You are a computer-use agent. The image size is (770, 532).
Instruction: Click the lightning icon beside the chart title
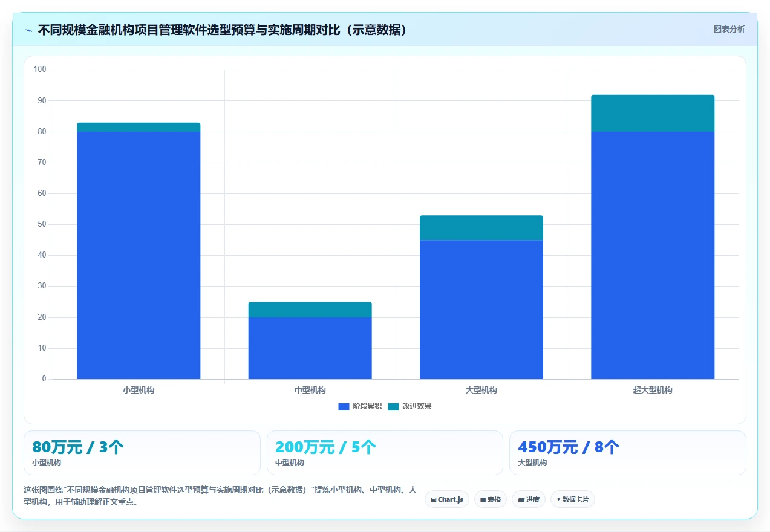(x=29, y=30)
